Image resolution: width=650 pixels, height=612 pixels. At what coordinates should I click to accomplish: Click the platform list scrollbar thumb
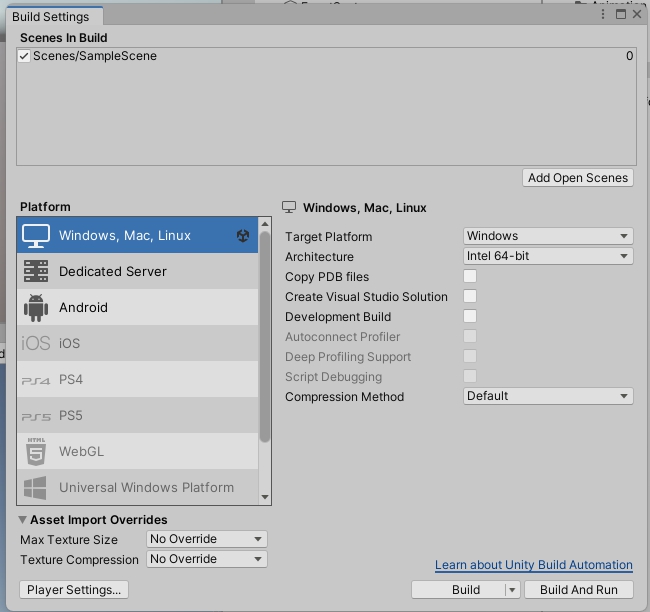(x=265, y=337)
